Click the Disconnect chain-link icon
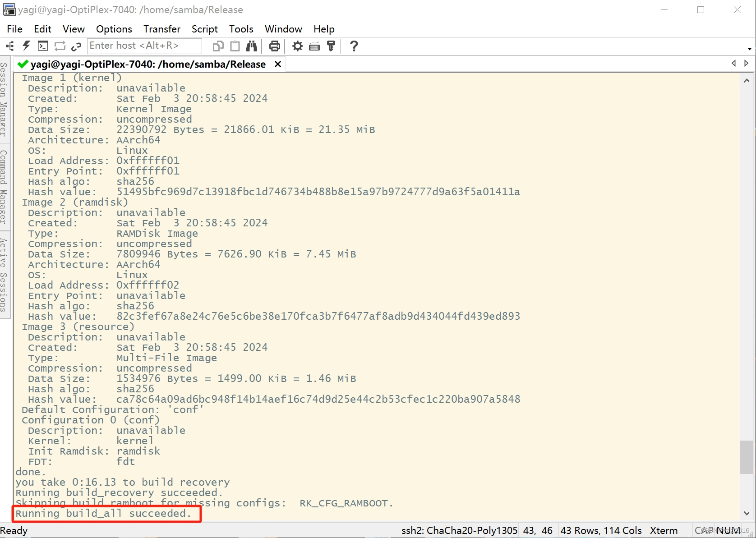 (x=76, y=46)
